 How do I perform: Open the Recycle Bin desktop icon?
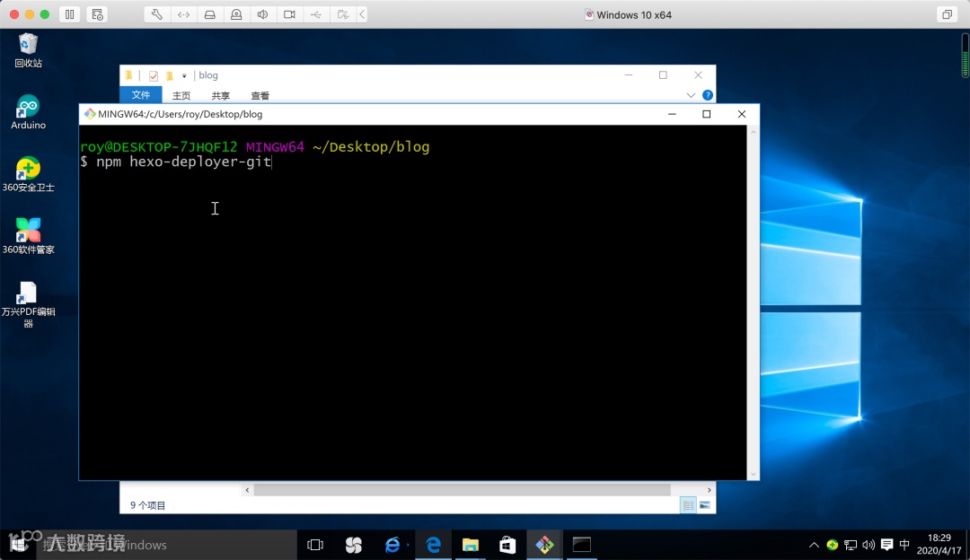(x=28, y=50)
